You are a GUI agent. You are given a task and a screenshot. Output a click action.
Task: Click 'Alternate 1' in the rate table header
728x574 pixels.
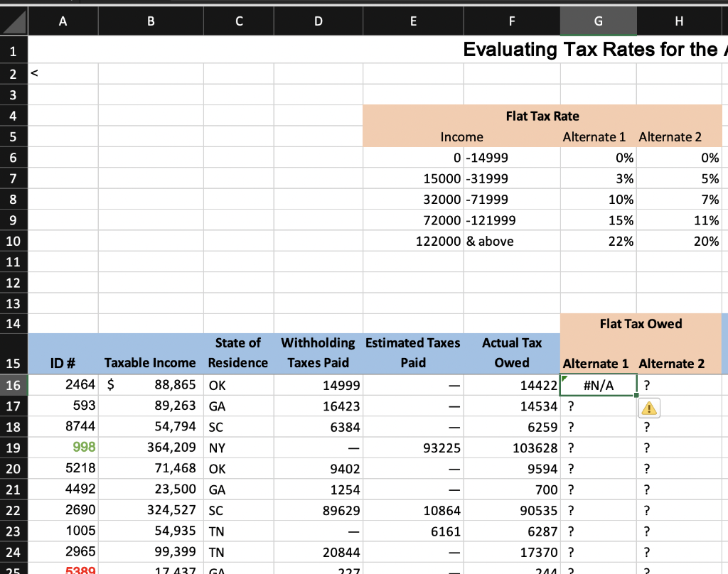click(594, 137)
